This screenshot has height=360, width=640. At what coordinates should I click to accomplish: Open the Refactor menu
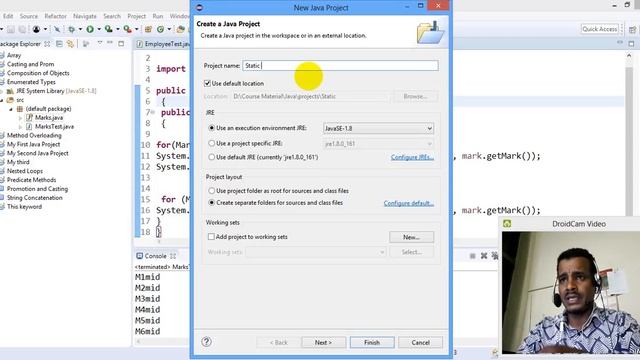[x=56, y=16]
